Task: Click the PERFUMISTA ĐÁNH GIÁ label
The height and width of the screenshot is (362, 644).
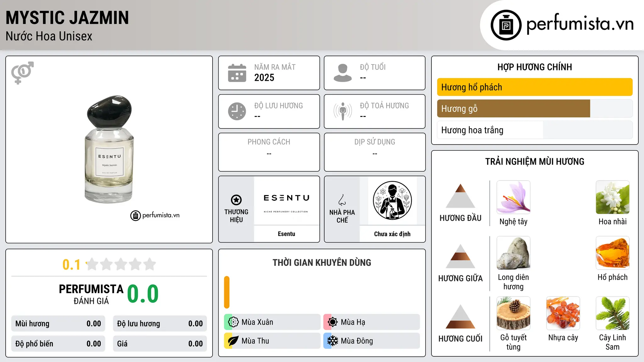Action: pos(91,294)
